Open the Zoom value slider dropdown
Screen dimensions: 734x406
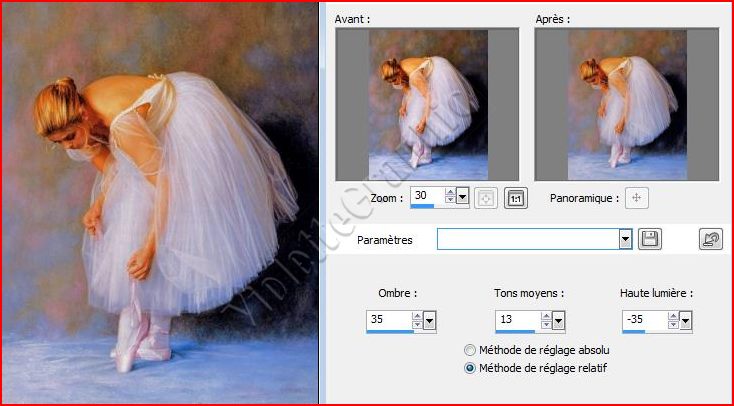[462, 197]
